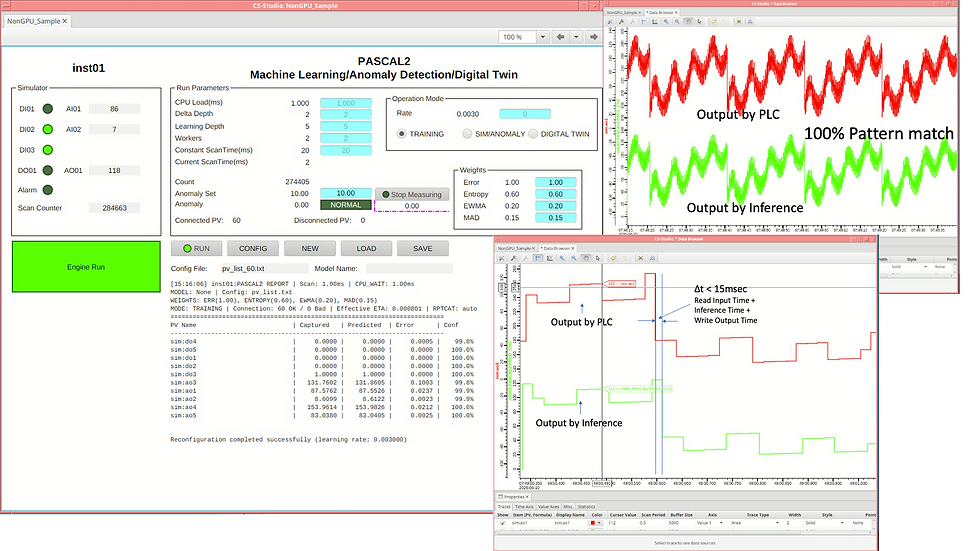Click the back navigation arrow near zoom box
Viewport: 980px width, 551px height.
click(561, 37)
